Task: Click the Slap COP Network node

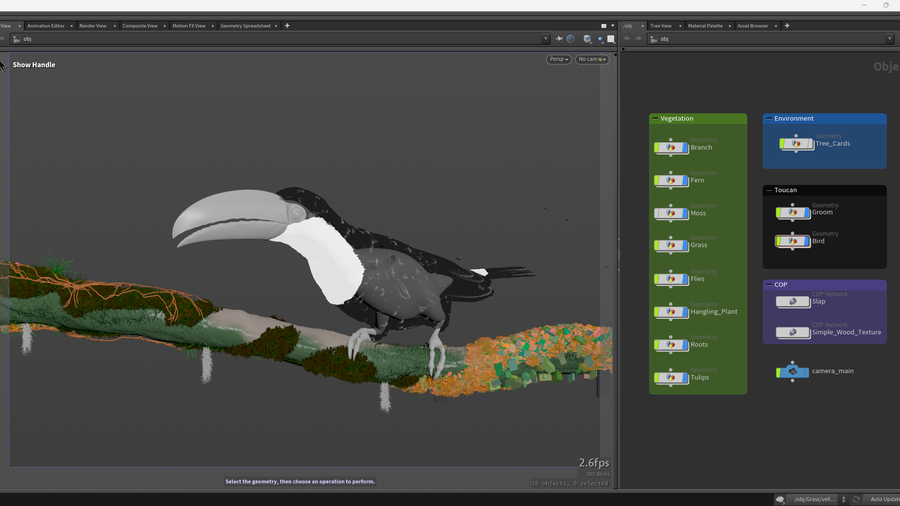Action: [x=793, y=301]
